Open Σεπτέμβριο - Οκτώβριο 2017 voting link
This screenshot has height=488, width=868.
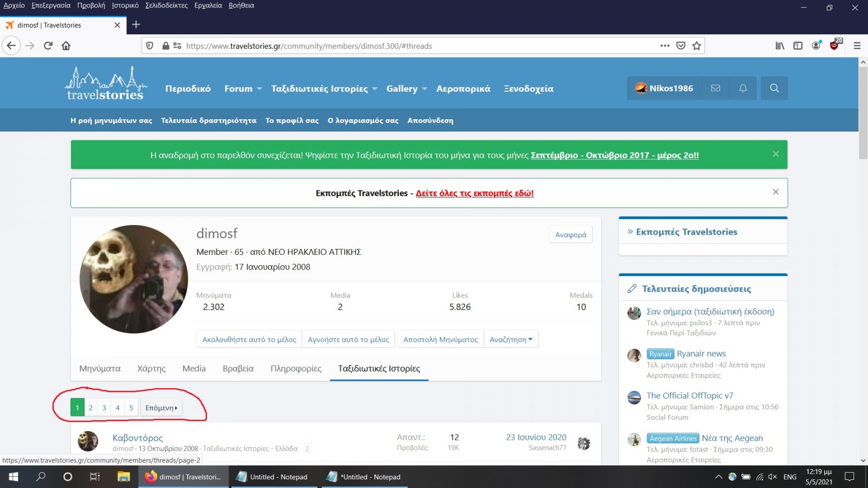615,155
